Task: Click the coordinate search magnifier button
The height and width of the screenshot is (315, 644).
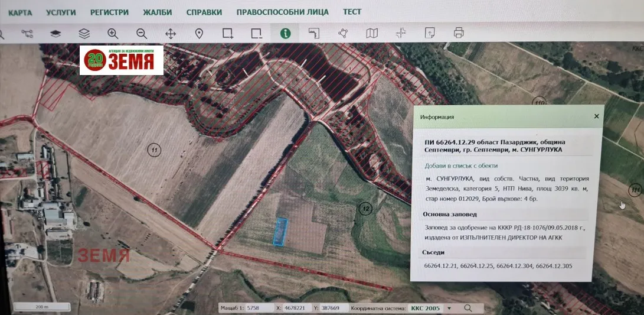Action: 468,308
